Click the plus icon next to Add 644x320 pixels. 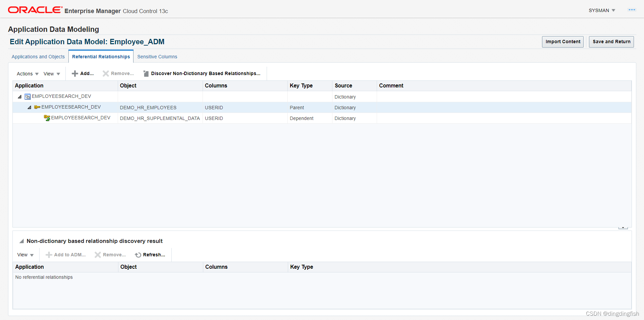pyautogui.click(x=75, y=73)
